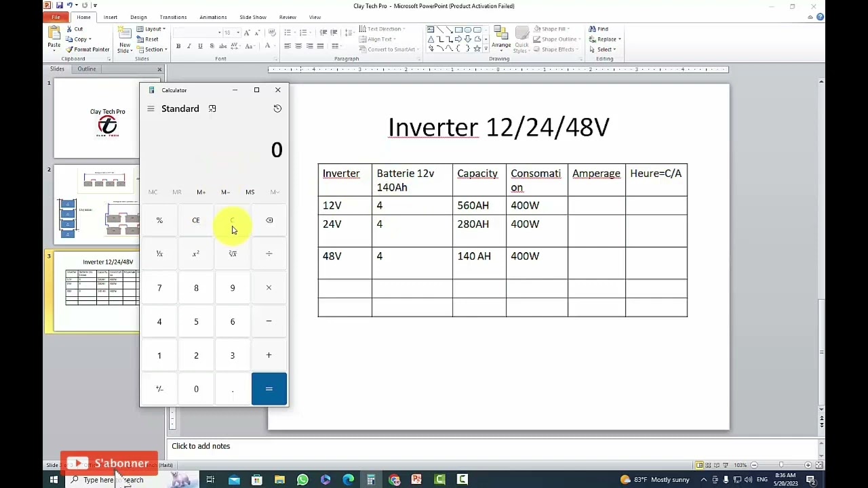Image resolution: width=868 pixels, height=488 pixels.
Task: Align text left in Paragraph group
Action: click(x=288, y=46)
